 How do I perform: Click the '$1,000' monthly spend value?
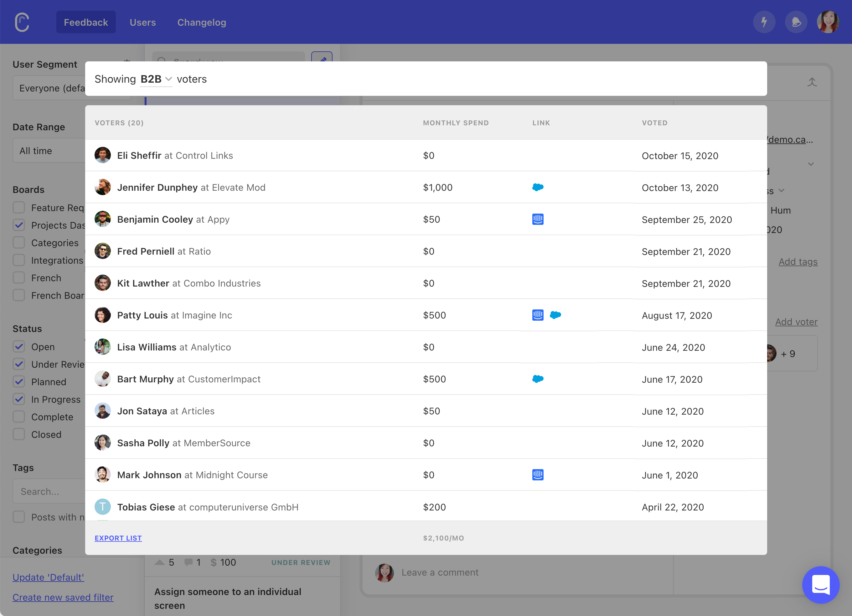(x=438, y=187)
